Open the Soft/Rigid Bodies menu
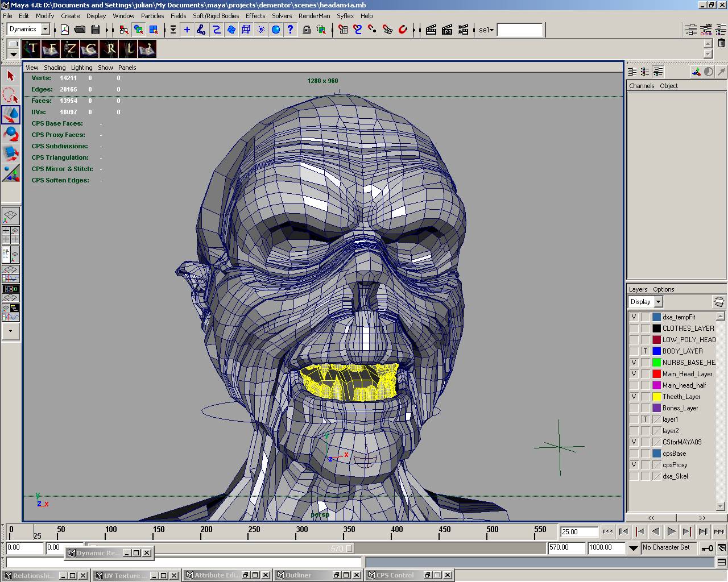 click(x=216, y=16)
